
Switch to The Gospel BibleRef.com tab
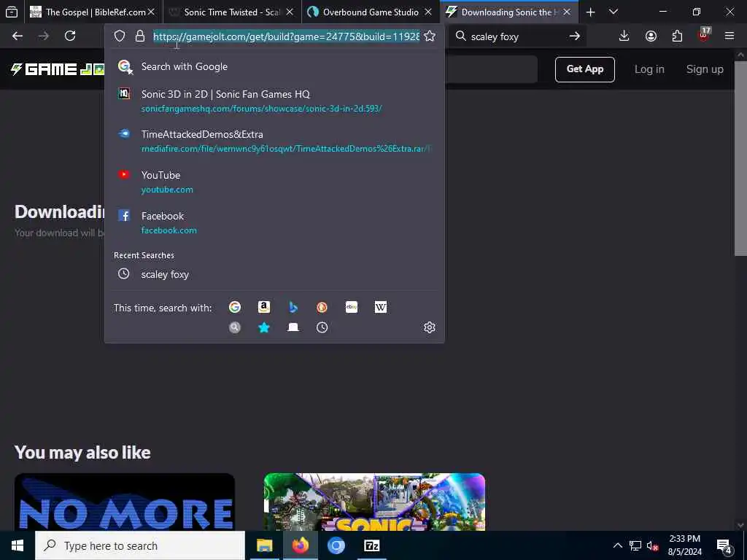[x=93, y=12]
